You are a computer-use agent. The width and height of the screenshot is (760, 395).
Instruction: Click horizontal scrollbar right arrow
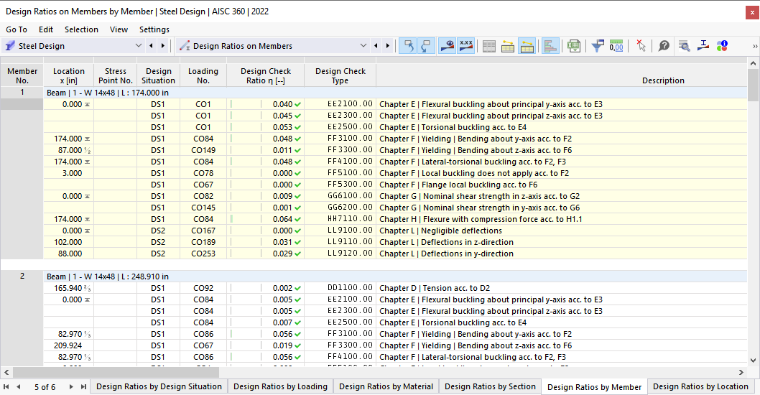(741, 372)
